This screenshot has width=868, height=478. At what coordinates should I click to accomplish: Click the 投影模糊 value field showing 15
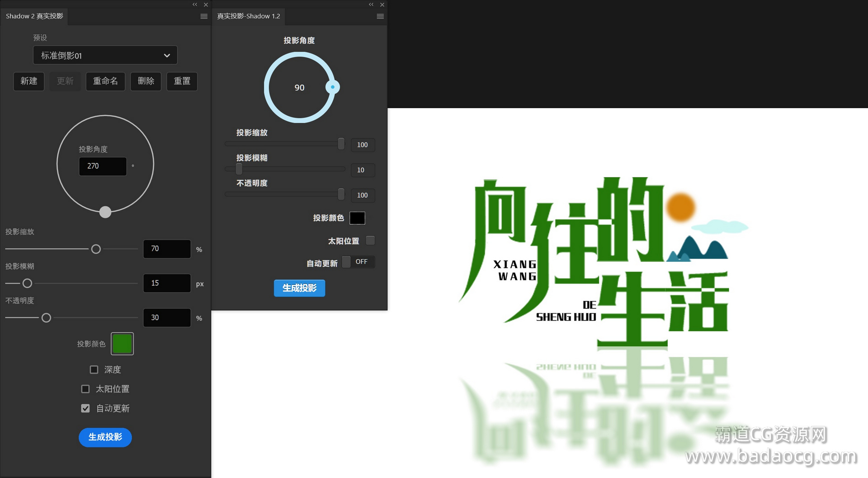167,283
